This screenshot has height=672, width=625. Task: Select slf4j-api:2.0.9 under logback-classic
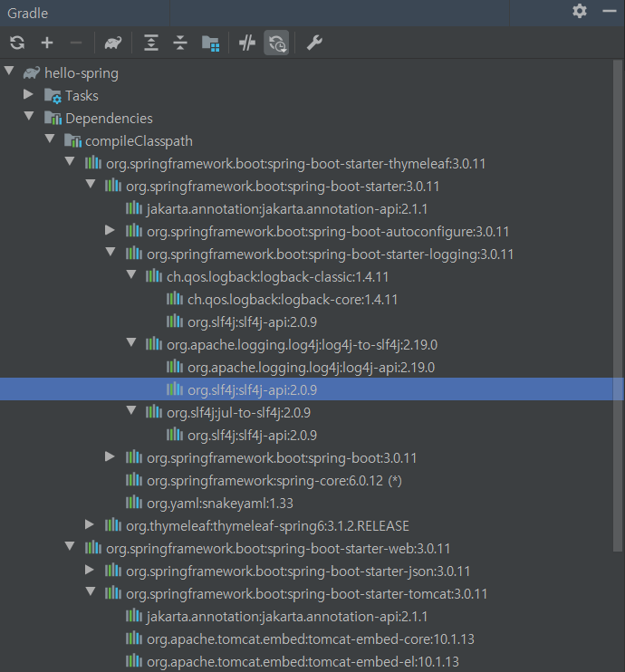[x=252, y=322]
